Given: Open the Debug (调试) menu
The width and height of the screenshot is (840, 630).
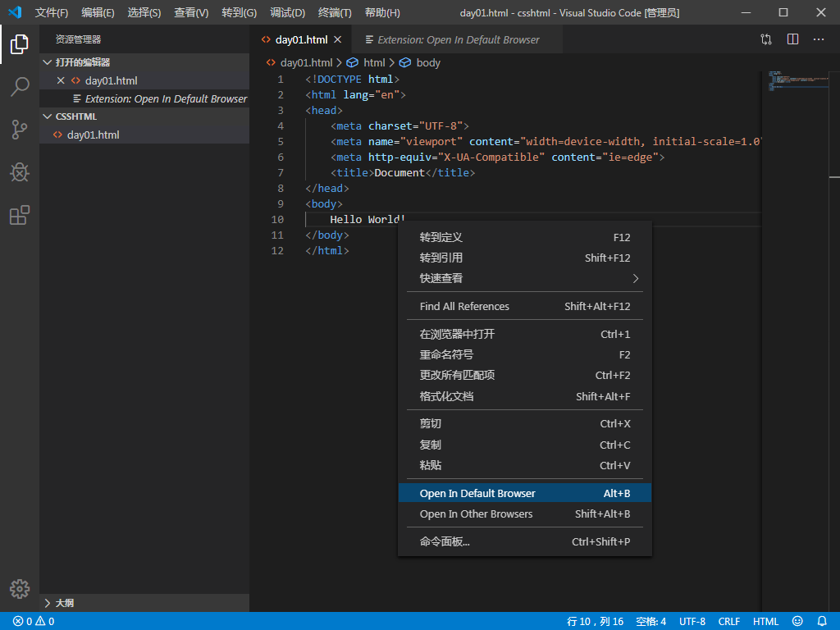Looking at the screenshot, I should [x=288, y=12].
